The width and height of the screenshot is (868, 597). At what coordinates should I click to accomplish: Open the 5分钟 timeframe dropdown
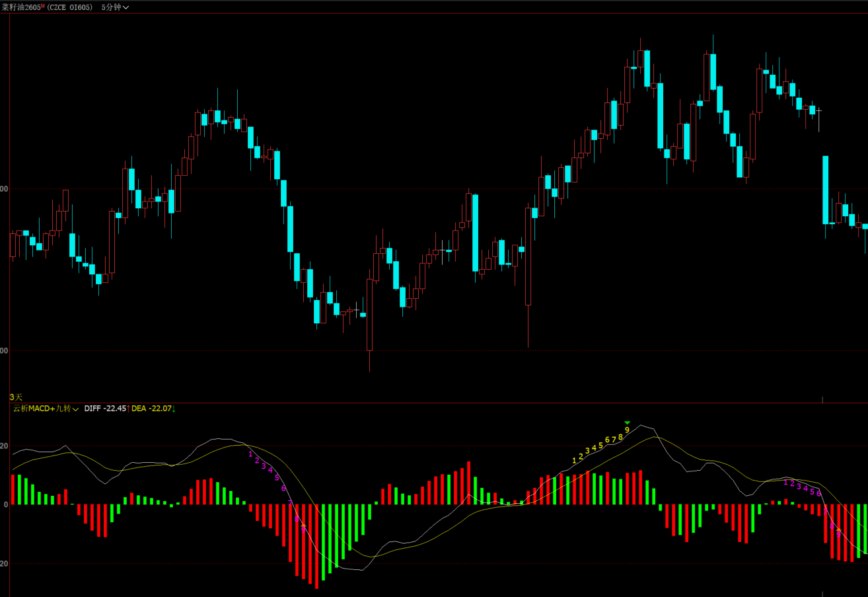coord(115,7)
